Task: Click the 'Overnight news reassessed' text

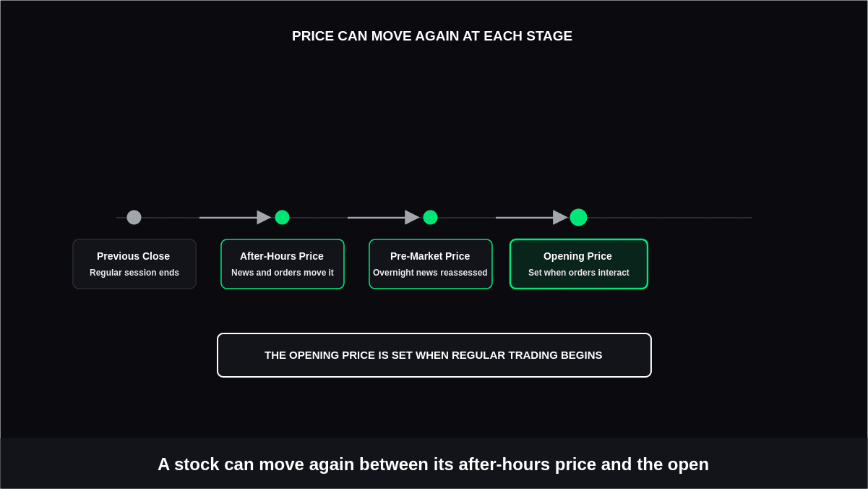Action: (x=430, y=273)
